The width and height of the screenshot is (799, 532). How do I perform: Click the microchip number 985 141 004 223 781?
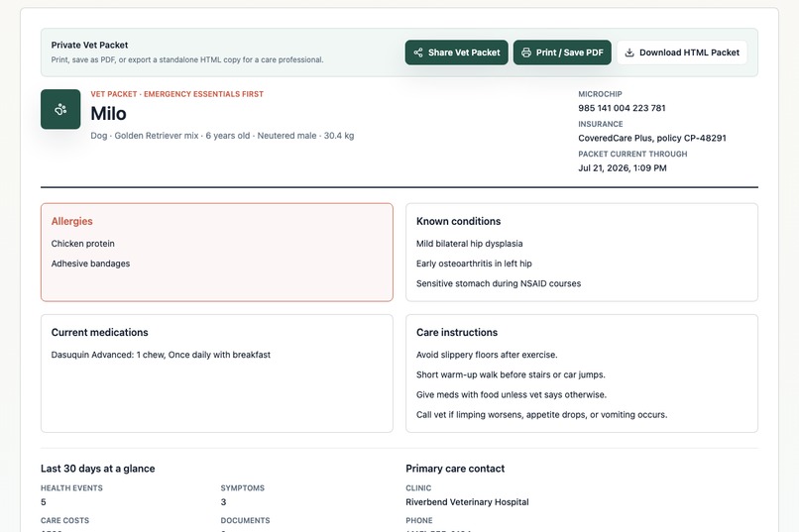point(622,108)
